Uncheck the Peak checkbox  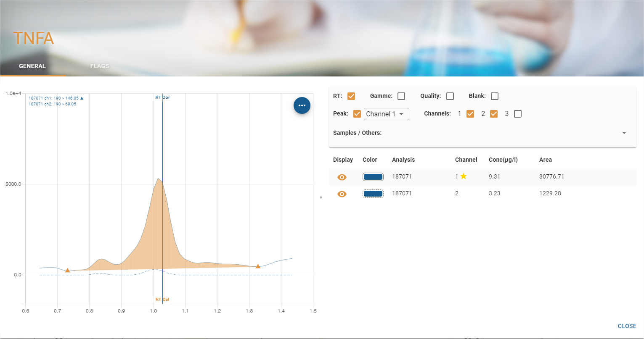tap(357, 114)
